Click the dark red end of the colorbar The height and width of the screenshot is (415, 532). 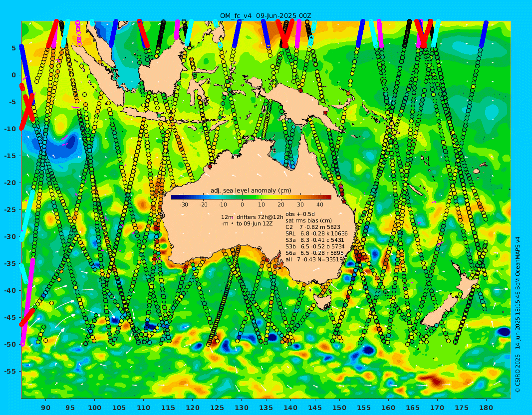pos(328,197)
